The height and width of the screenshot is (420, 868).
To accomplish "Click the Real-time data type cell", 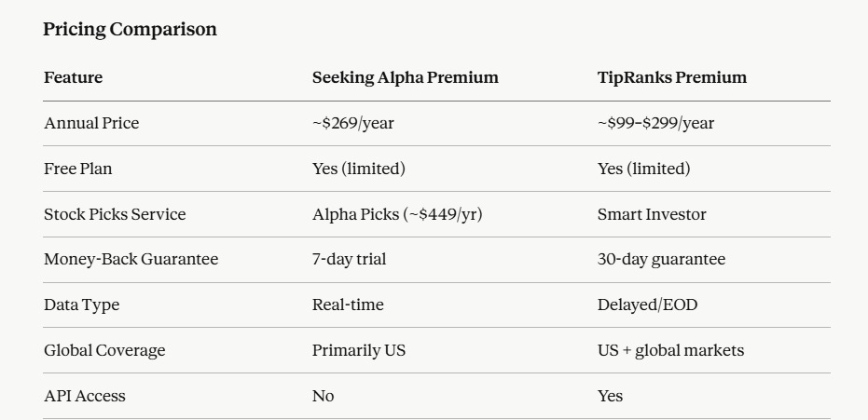I will pyautogui.click(x=348, y=305).
